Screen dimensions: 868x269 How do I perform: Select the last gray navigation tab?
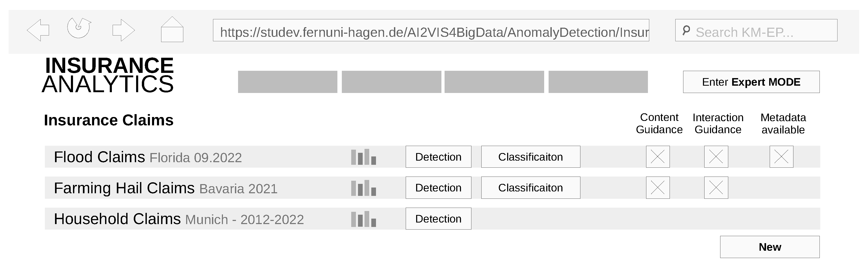pyautogui.click(x=598, y=82)
